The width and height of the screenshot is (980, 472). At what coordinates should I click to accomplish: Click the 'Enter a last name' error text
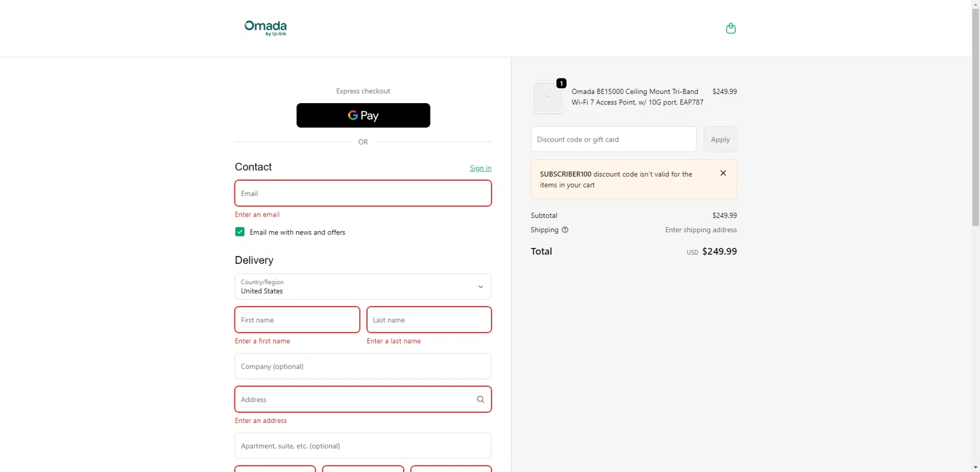pos(394,341)
